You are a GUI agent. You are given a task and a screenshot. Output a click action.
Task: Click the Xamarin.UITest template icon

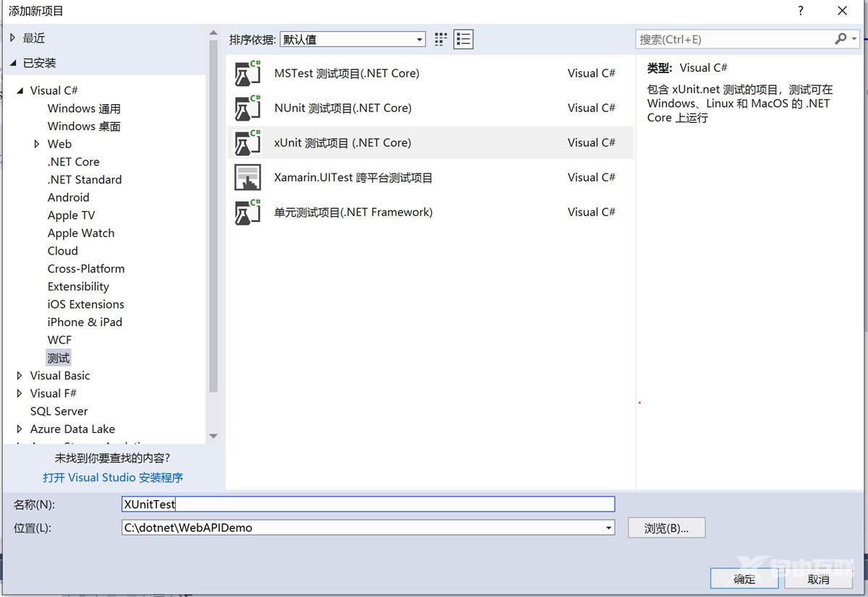[x=247, y=178]
